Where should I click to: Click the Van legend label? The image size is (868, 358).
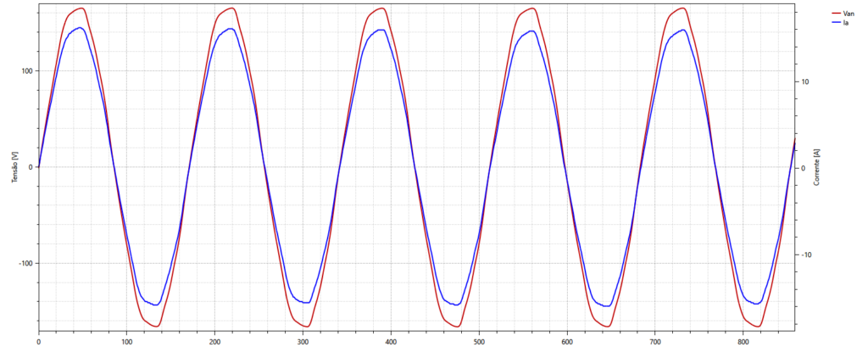(849, 14)
